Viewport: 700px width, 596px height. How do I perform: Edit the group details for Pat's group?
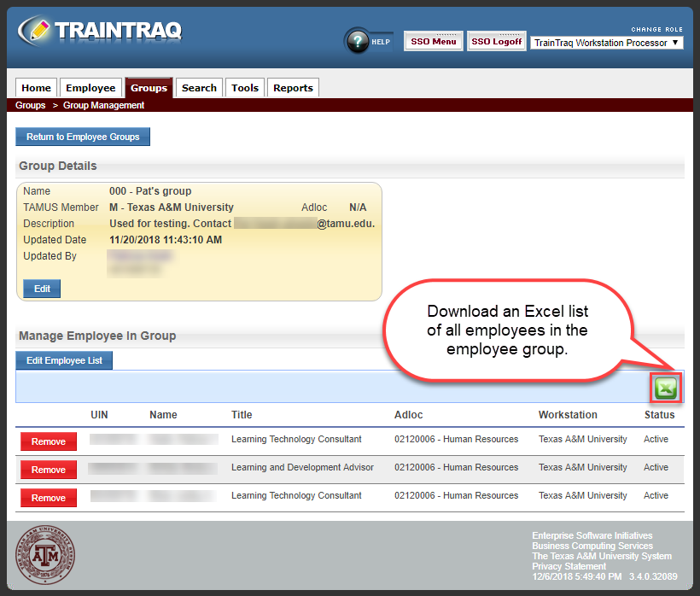pos(41,288)
